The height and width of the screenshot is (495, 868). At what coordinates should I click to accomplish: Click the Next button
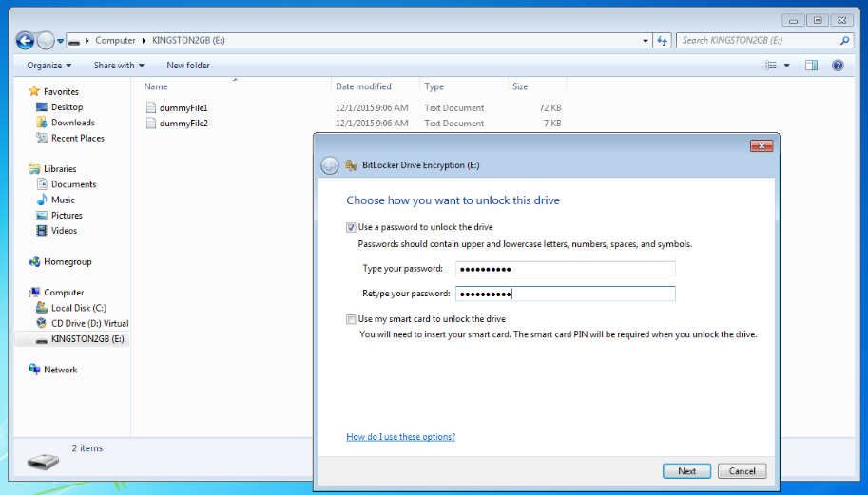click(x=686, y=471)
